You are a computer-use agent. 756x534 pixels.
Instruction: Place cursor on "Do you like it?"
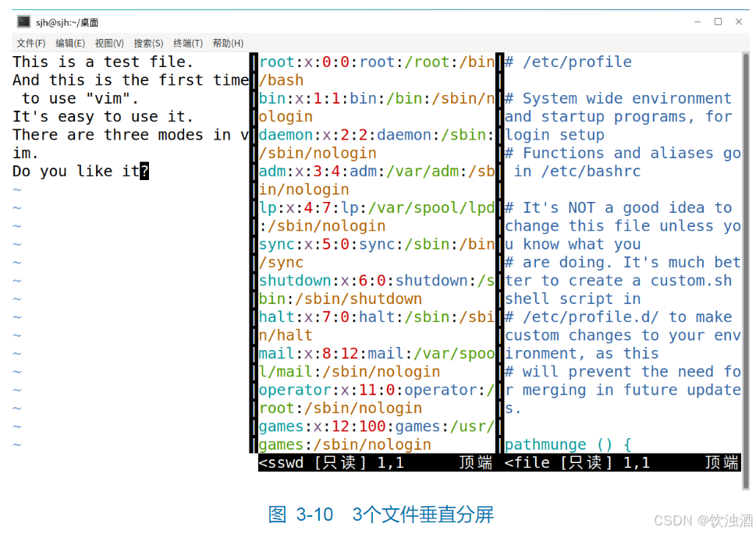(80, 171)
